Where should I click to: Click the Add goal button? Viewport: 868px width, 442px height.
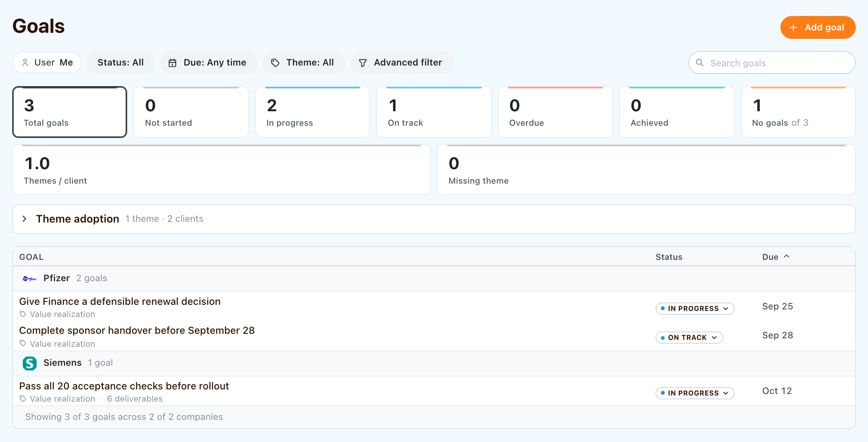click(818, 27)
